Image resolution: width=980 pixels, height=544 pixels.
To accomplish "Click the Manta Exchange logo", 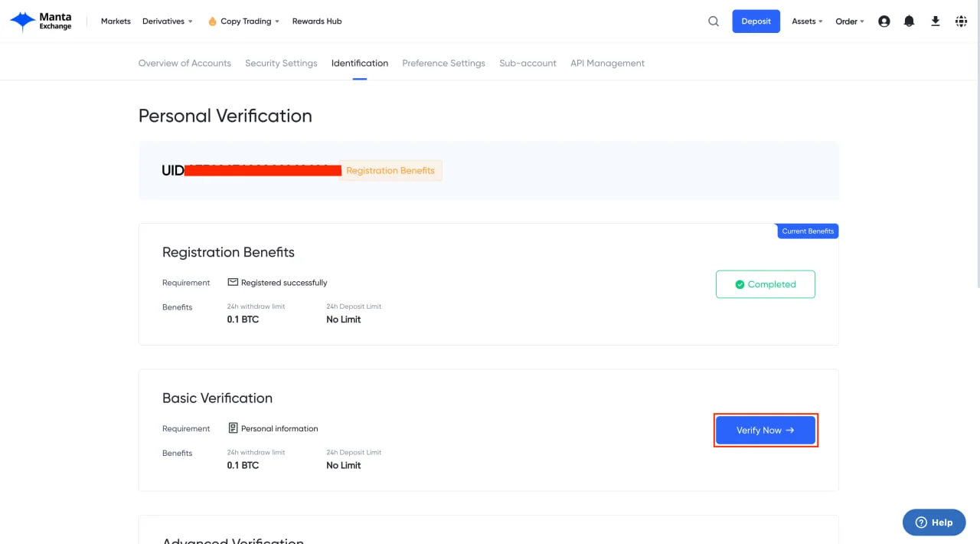I will click(x=41, y=21).
